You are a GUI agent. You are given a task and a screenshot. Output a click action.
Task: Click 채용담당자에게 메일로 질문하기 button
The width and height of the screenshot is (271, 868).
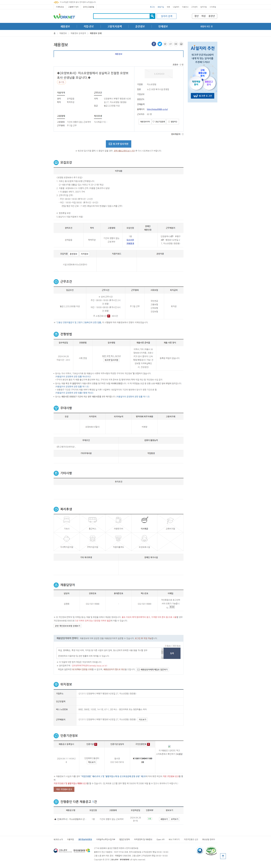click(152, 670)
